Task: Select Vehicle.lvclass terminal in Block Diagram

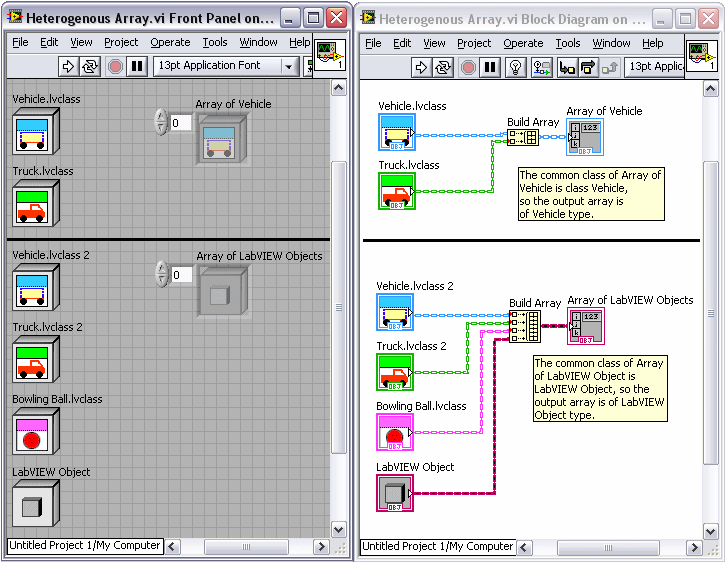Action: [397, 132]
